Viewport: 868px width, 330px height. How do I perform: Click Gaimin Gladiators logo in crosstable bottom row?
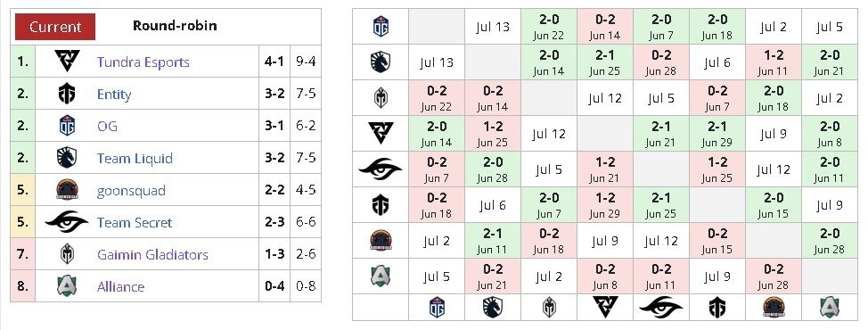pyautogui.click(x=549, y=308)
